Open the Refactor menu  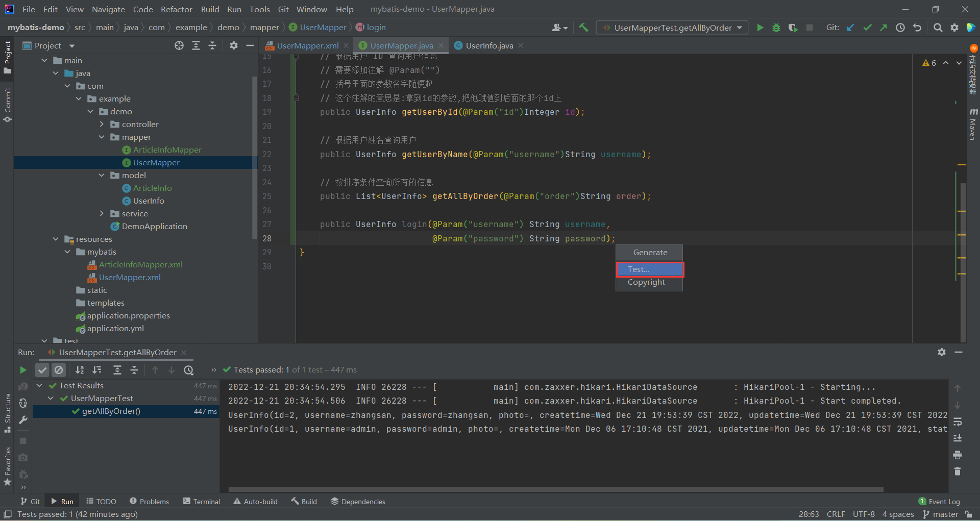(176, 9)
